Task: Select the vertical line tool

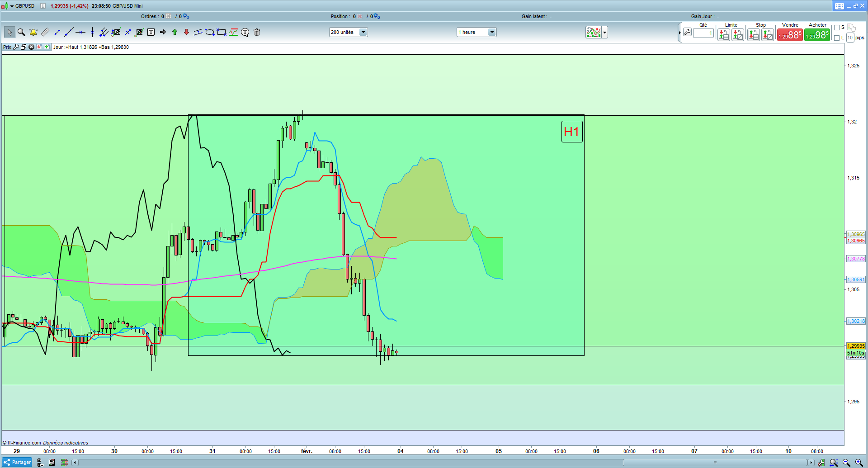Action: 92,32
